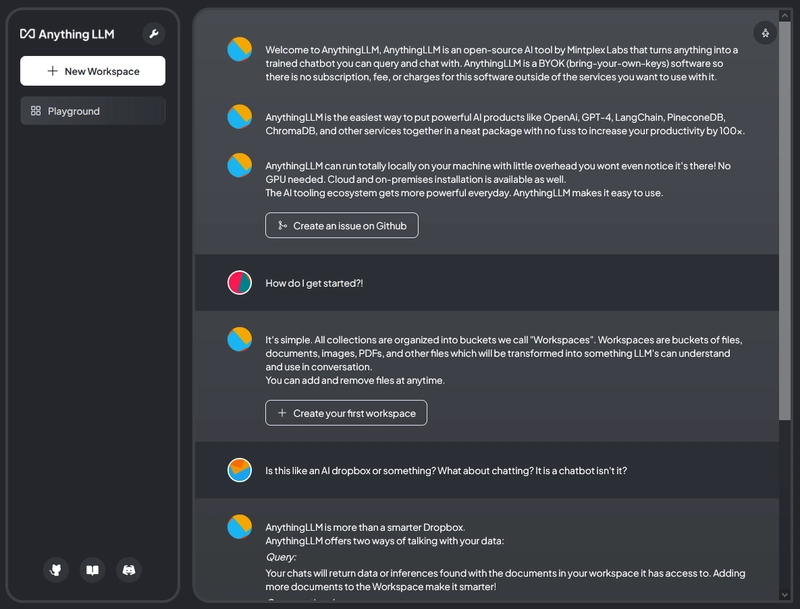Click Create an issue on Github button
This screenshot has width=800, height=609.
pos(342,225)
